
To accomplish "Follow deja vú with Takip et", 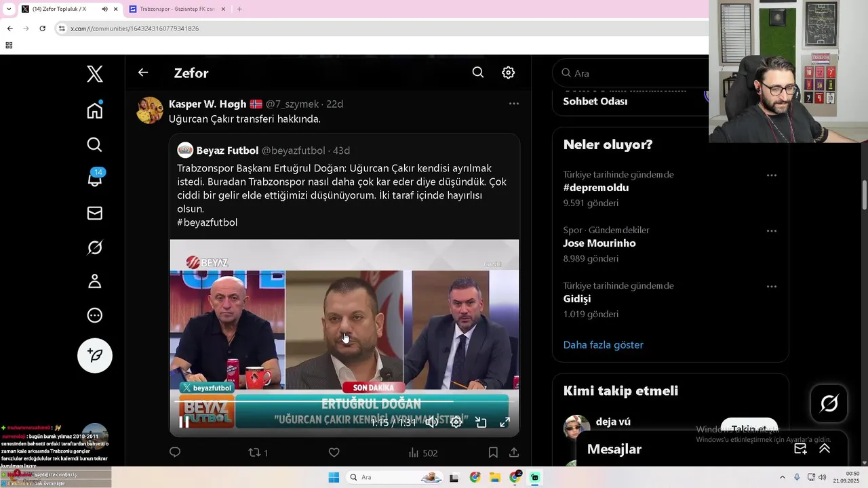I will pyautogui.click(x=749, y=429).
